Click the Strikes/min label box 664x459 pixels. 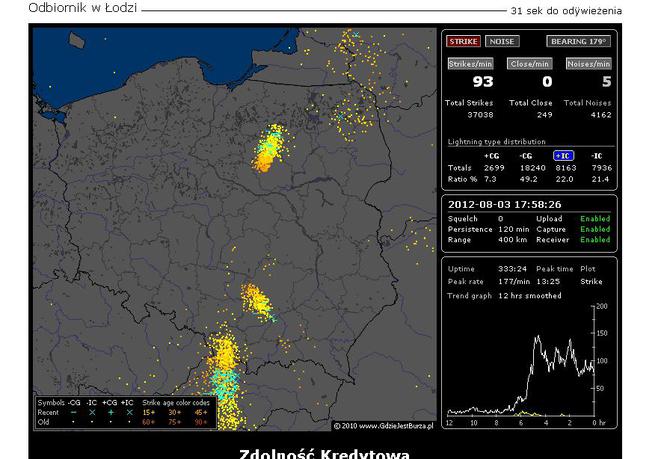click(x=470, y=64)
